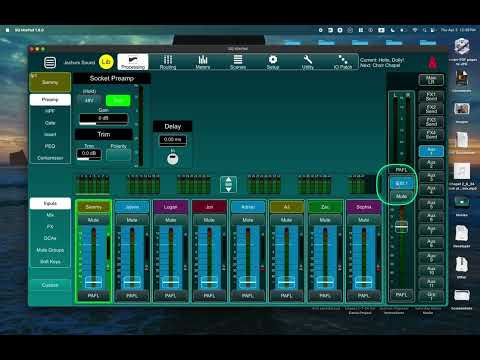Viewport: 480px width, 360px height.
Task: Click the macOS Wi-Fi menu bar icon
Action: click(415, 30)
